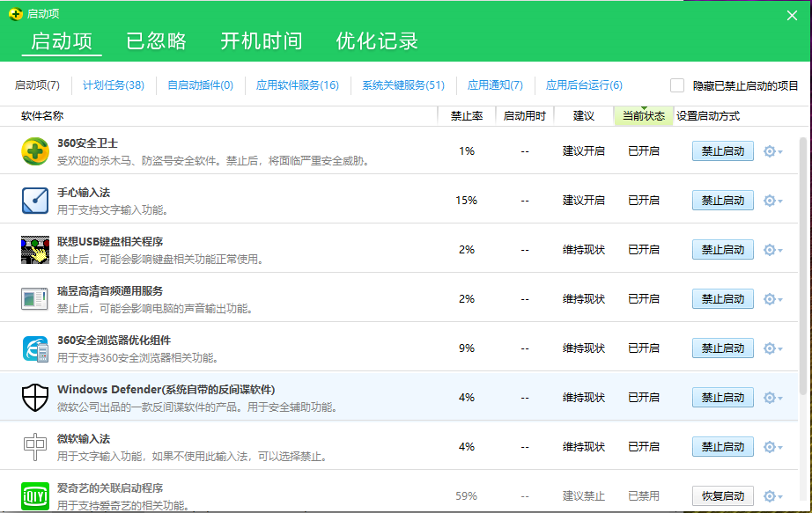812x513 pixels.
Task: Select the 应用软件服务(16) sub-tab
Action: 298,85
